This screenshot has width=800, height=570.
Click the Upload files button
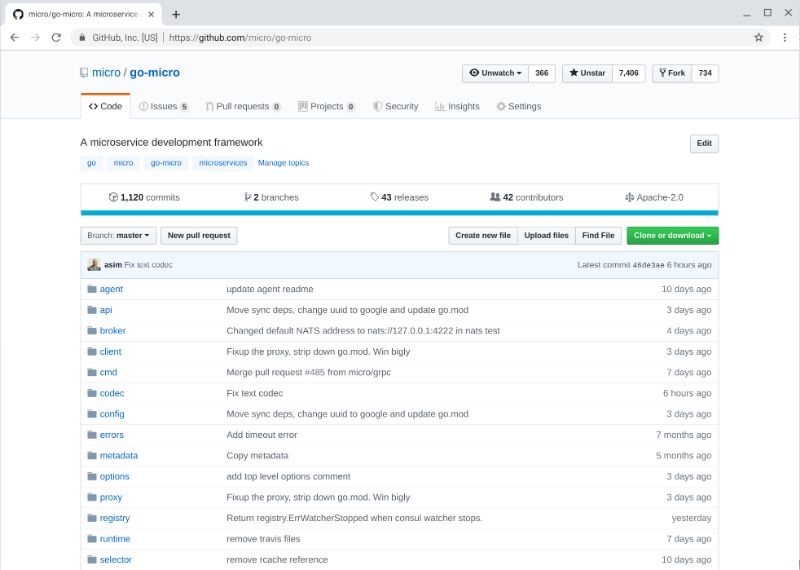[x=546, y=235]
